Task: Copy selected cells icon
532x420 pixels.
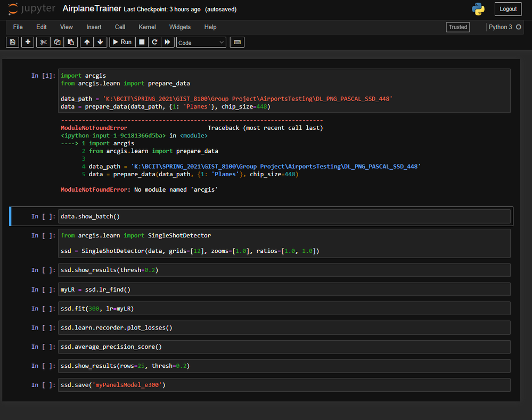Action: [58, 42]
